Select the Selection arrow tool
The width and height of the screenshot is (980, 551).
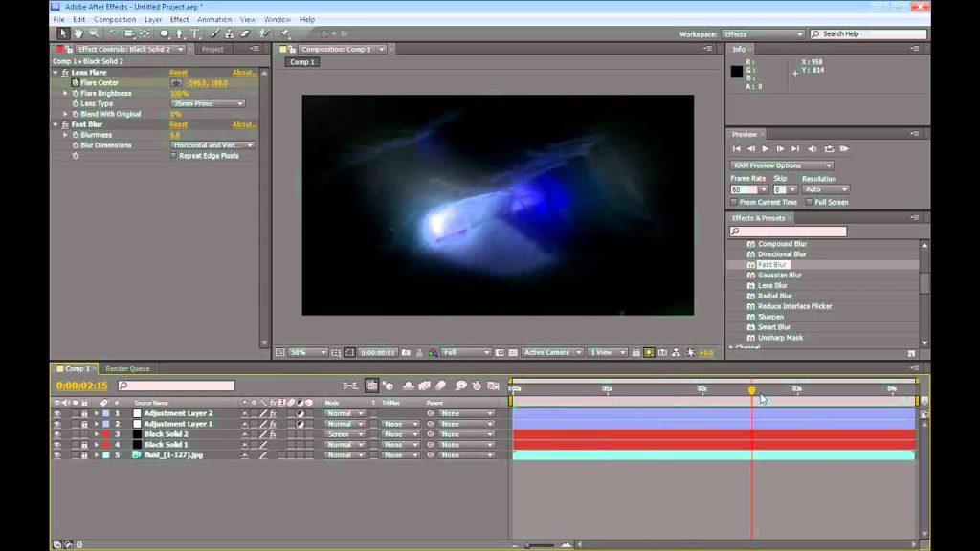pyautogui.click(x=62, y=33)
